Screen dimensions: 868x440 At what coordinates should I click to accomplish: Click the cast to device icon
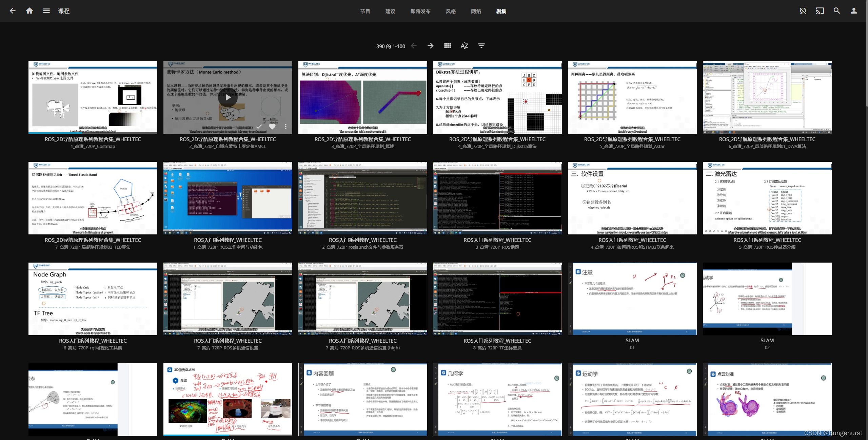pos(820,11)
